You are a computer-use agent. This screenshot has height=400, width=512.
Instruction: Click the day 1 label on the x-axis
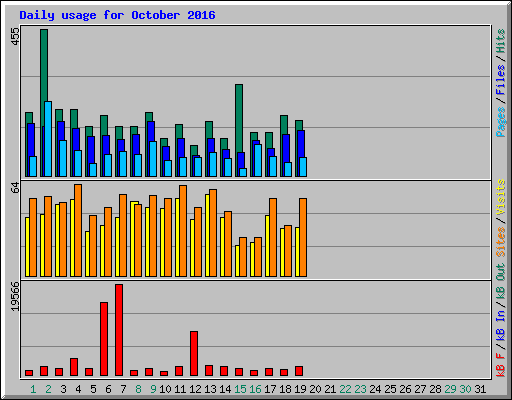[x=33, y=389]
